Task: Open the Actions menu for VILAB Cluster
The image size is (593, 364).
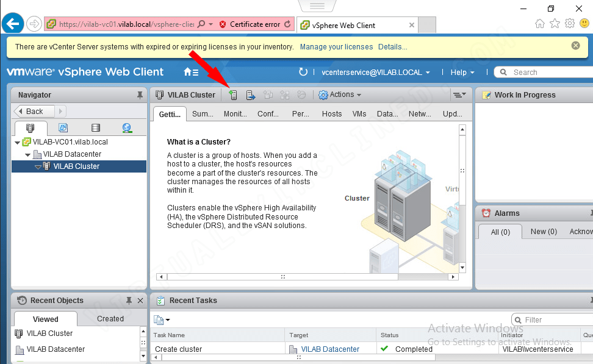Action: (340, 95)
